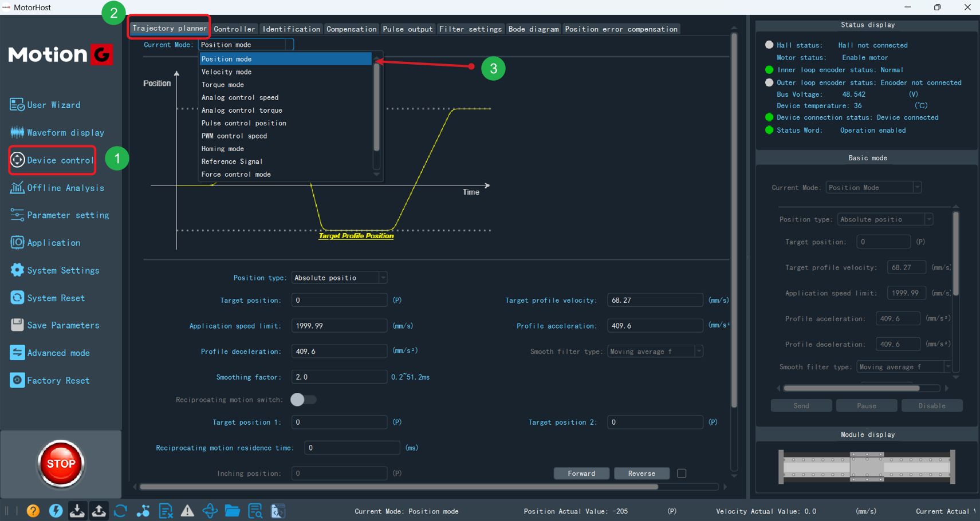The width and height of the screenshot is (980, 521).
Task: Select Analog control torque option
Action: tap(285, 110)
